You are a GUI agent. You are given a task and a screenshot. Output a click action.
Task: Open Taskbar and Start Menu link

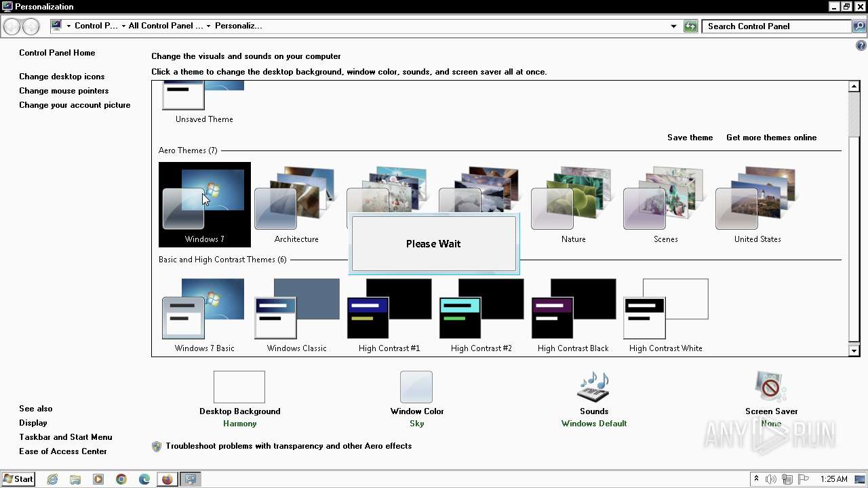(x=66, y=437)
